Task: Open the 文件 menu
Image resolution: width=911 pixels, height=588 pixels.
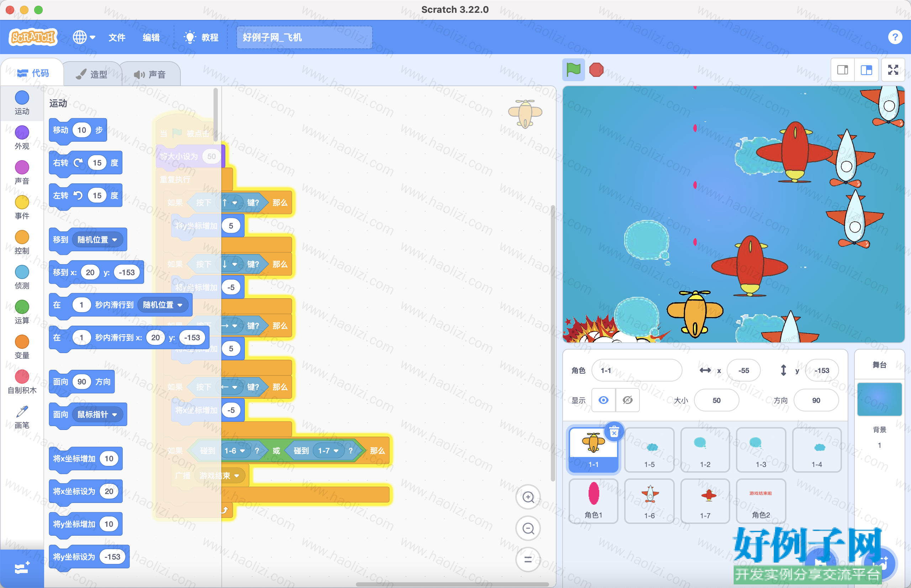Action: coord(117,37)
